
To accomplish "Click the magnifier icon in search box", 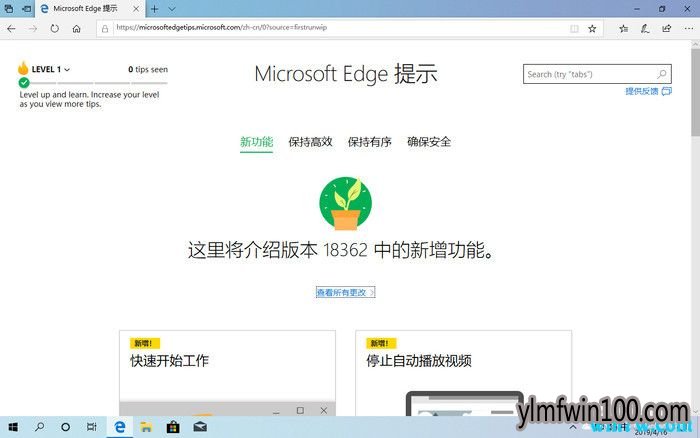I will tap(662, 74).
